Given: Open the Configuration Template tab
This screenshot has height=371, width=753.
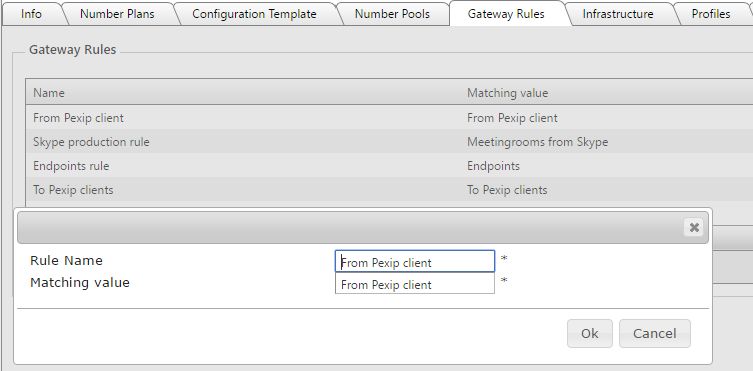Looking at the screenshot, I should point(254,14).
